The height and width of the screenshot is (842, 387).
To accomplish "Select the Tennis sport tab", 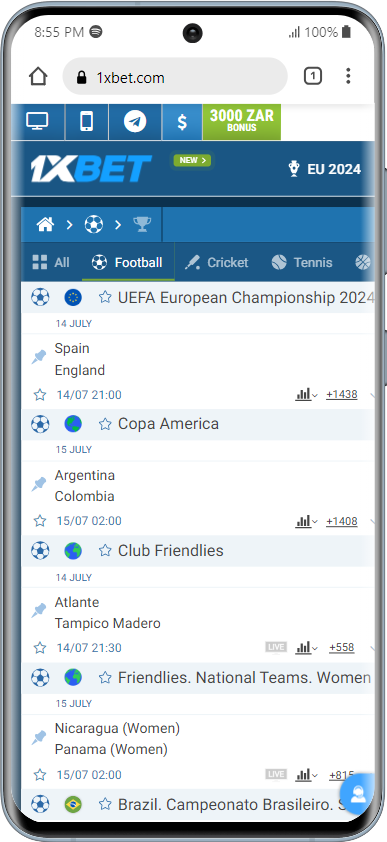I will tap(302, 263).
